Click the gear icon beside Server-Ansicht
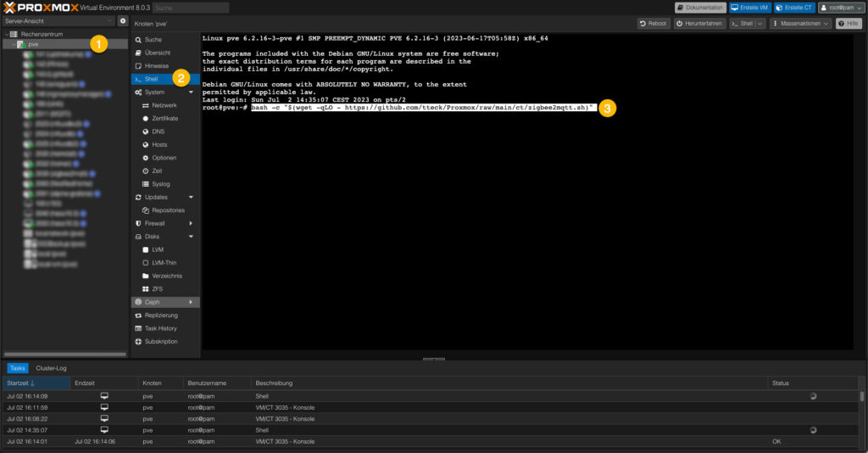Viewport: 868px width, 453px height. click(x=123, y=21)
